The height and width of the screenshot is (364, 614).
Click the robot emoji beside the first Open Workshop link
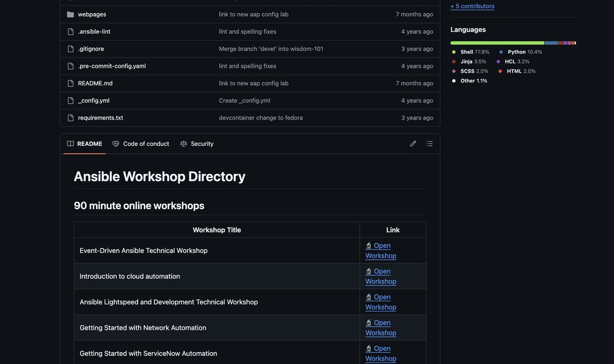(x=368, y=244)
